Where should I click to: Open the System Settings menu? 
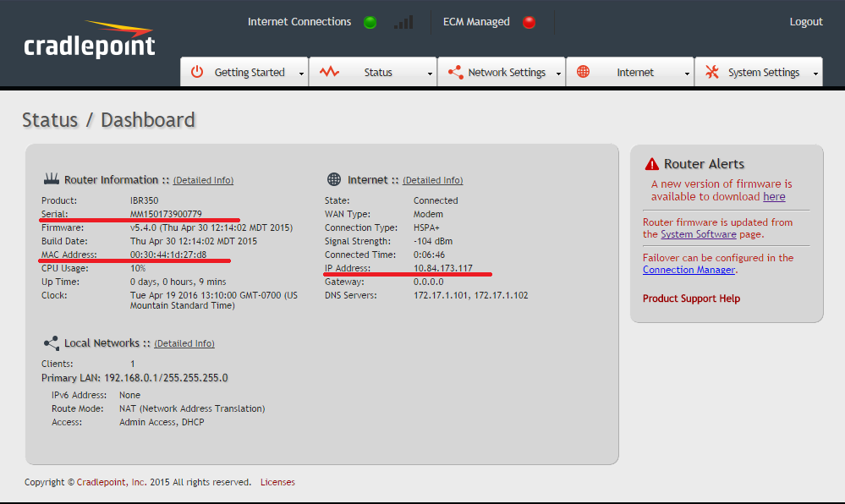759,72
